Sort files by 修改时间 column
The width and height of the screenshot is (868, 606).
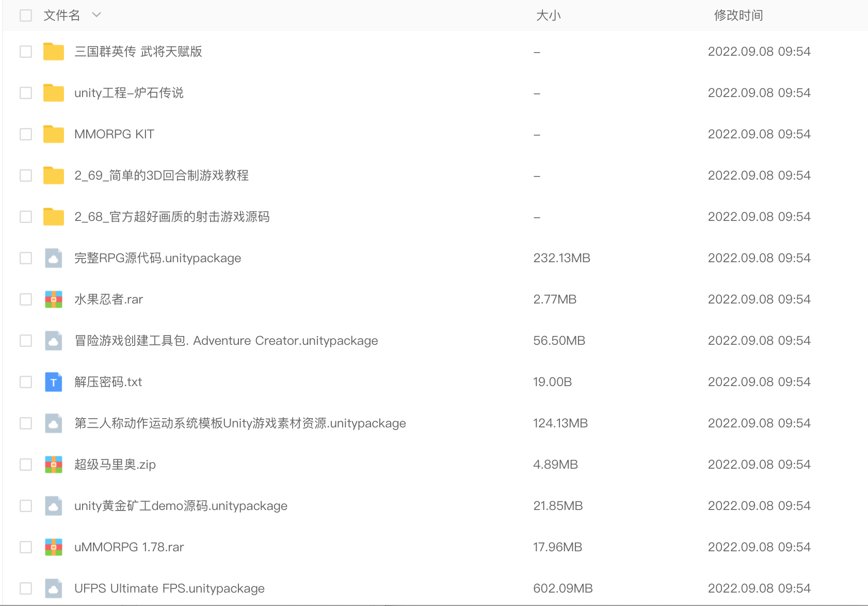(x=738, y=15)
